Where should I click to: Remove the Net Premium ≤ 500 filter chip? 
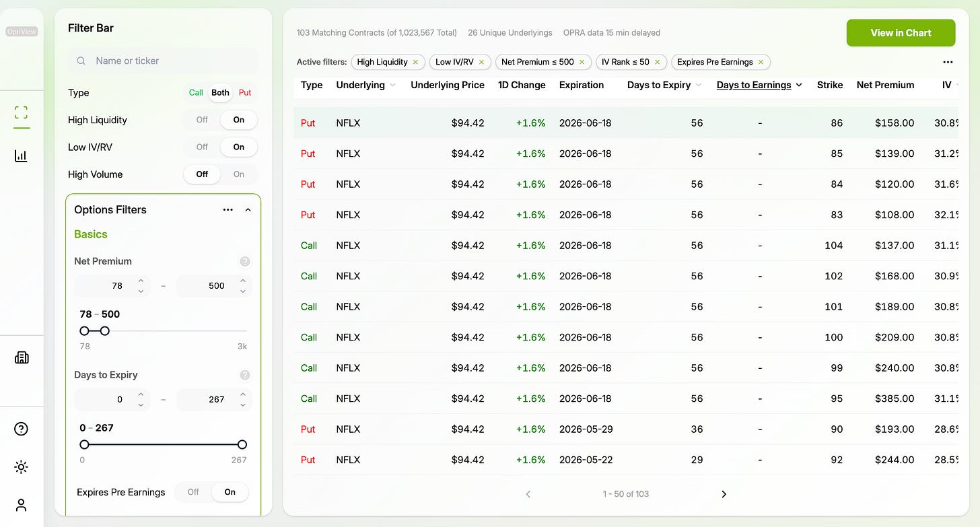(x=582, y=62)
